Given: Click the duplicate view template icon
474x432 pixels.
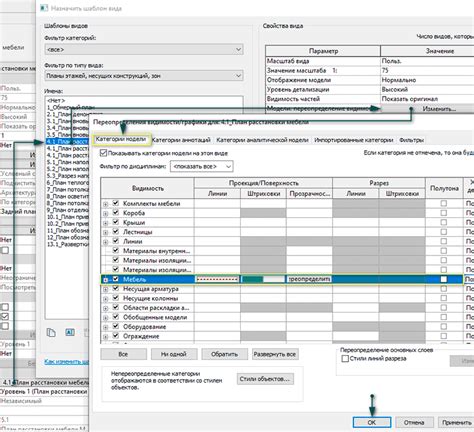Looking at the screenshot, I should coord(51,332).
